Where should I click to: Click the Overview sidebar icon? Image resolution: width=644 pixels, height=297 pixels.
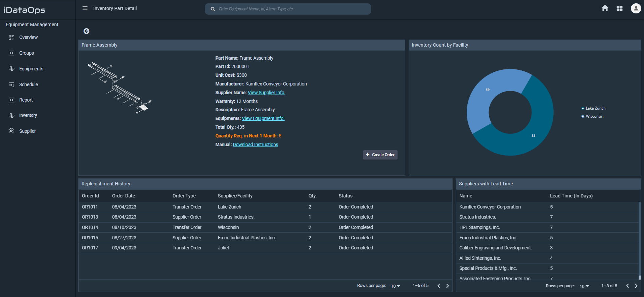(x=11, y=37)
